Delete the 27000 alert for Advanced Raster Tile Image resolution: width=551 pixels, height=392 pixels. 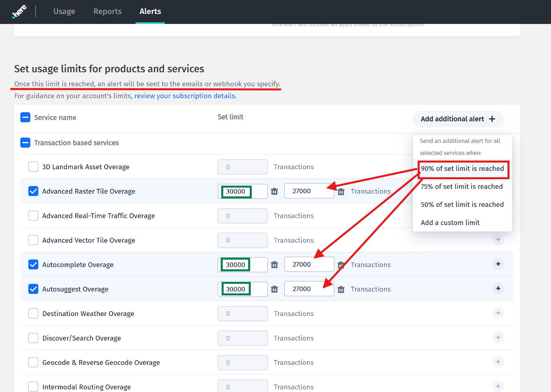341,192
